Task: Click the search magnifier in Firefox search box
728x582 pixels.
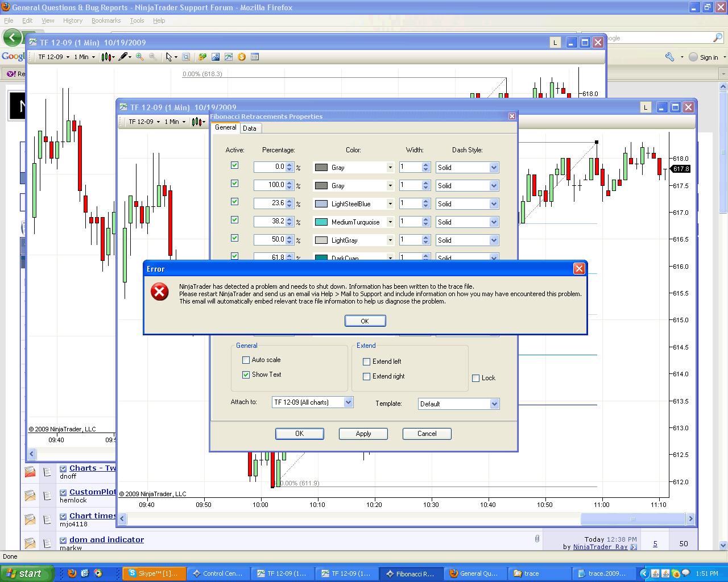Action: tap(718, 38)
